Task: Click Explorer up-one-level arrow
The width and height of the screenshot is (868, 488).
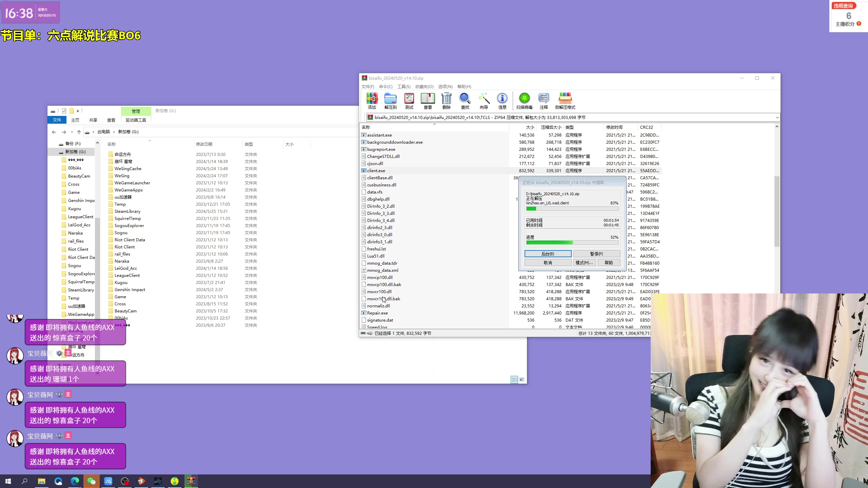Action: 79,132
